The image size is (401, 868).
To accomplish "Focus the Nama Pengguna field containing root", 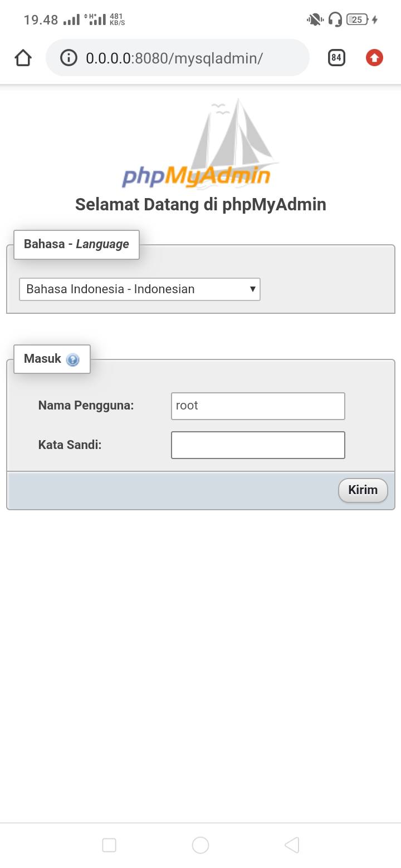I will pos(258,406).
